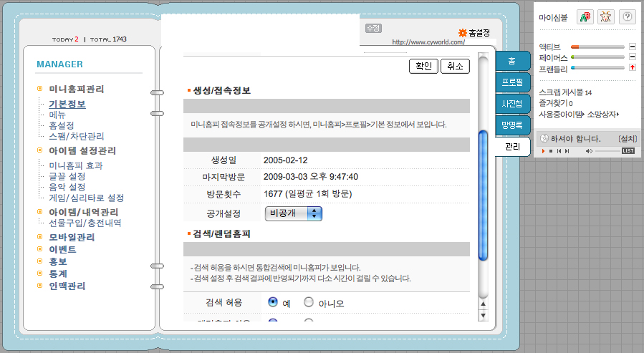This screenshot has height=353, width=644.
Task: Expand the 모바일관리 section
Action: coord(72,237)
